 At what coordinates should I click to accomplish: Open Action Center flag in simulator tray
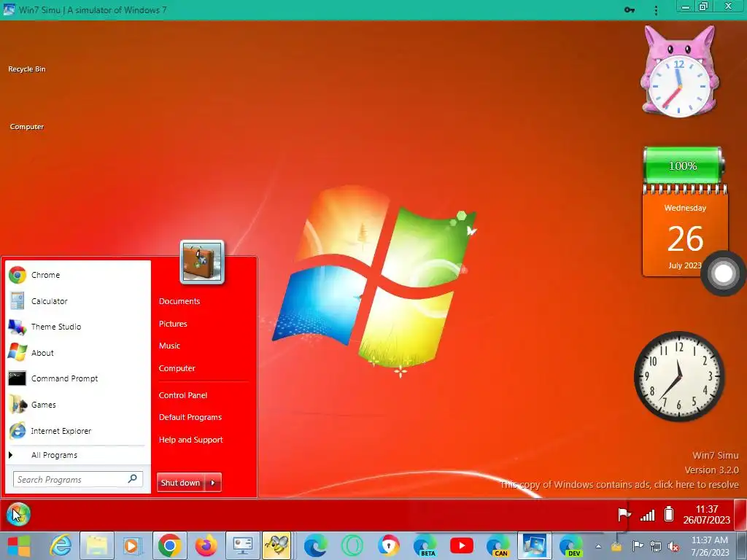[624, 514]
